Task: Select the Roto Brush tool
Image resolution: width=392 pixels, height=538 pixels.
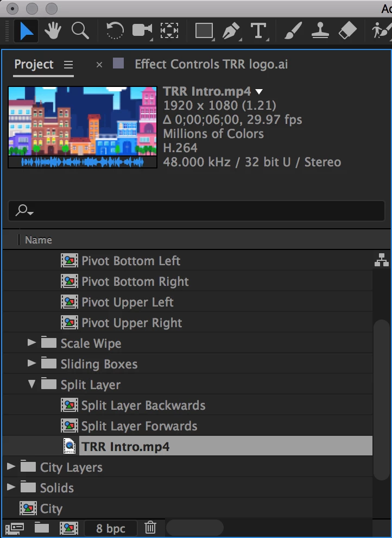Action: tap(381, 31)
